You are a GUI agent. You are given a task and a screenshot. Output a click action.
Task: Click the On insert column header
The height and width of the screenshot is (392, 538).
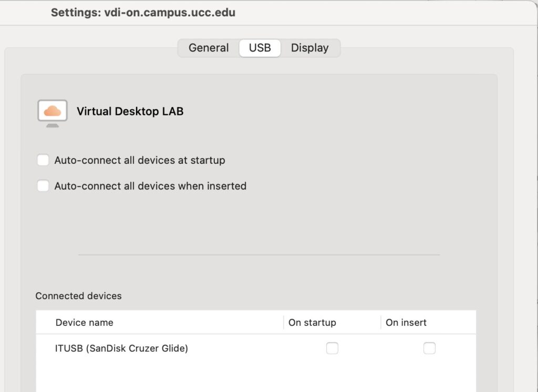click(x=406, y=322)
